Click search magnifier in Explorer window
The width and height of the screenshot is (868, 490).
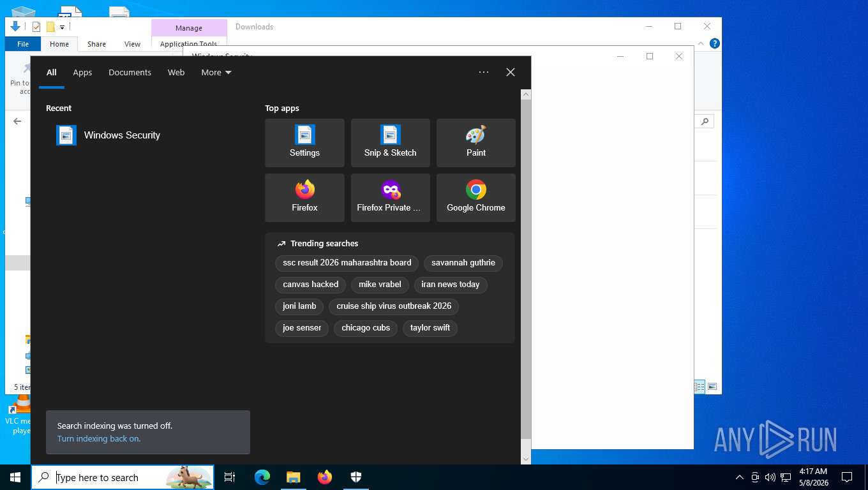[x=705, y=121]
